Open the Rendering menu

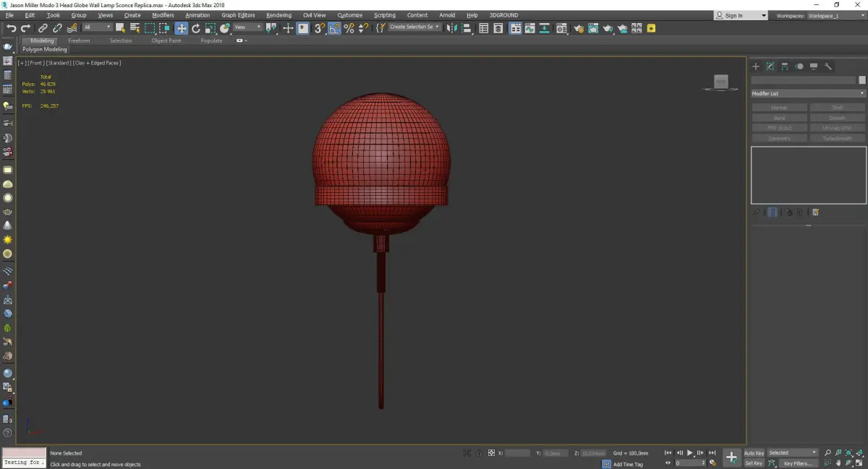[278, 15]
